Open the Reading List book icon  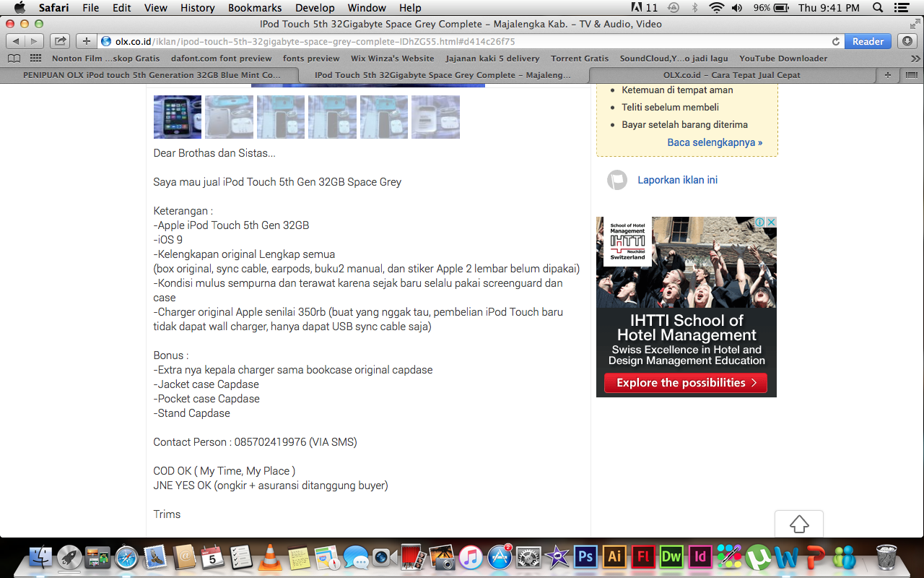(14, 59)
